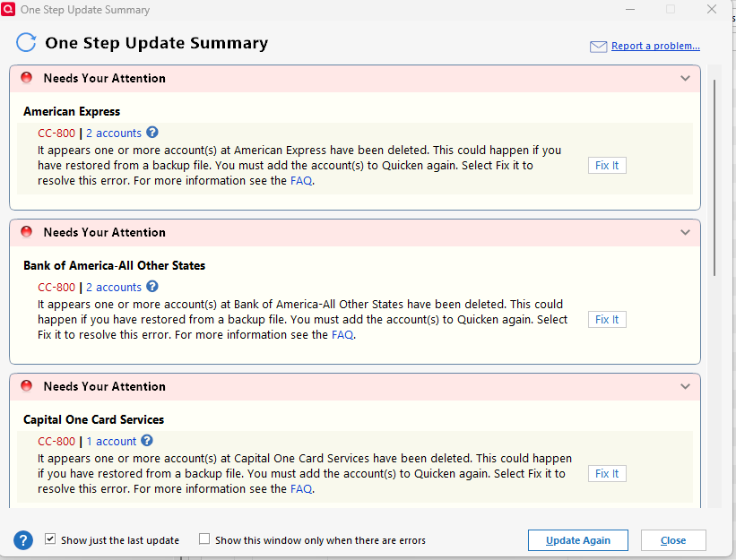Open the 2 accounts link under Bank of America

coord(114,287)
